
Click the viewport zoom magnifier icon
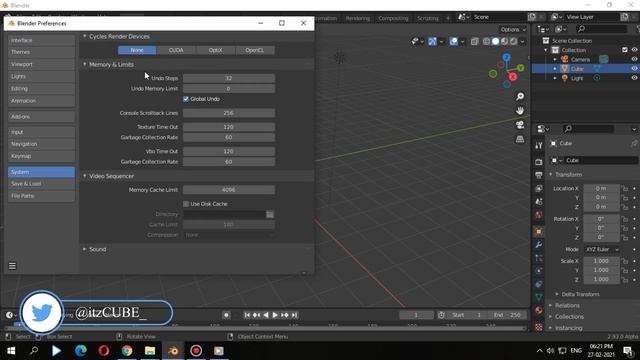pos(520,97)
